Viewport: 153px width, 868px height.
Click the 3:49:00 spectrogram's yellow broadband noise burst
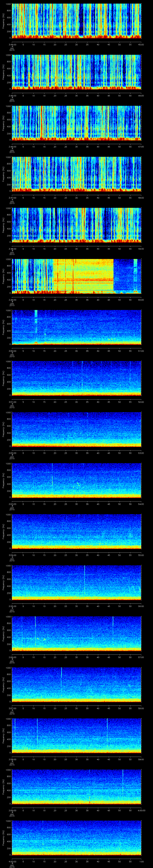(x=83, y=276)
